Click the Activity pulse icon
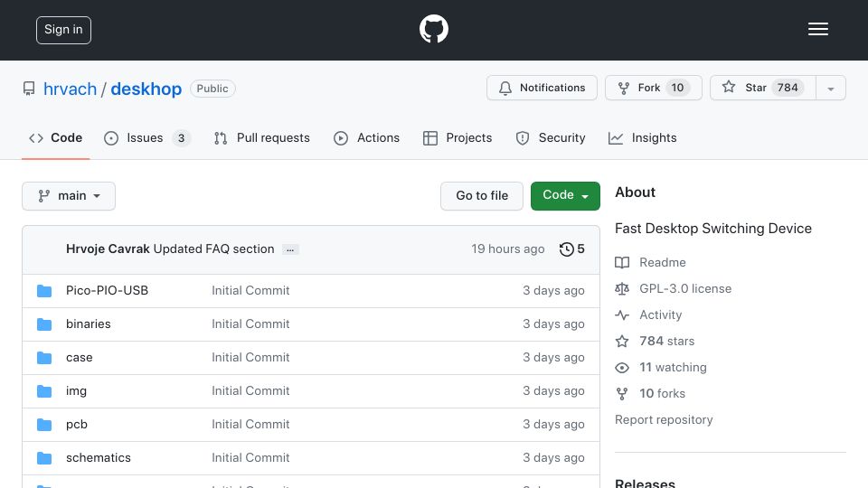The image size is (868, 488). tap(622, 315)
